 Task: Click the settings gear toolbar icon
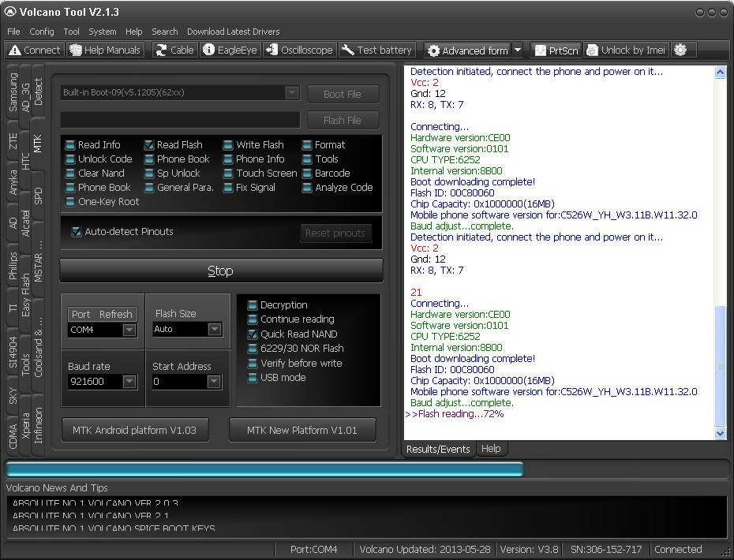[x=680, y=50]
